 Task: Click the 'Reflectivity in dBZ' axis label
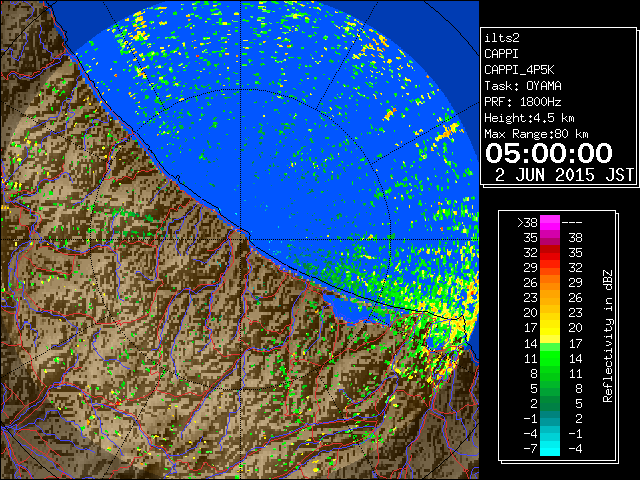point(608,336)
